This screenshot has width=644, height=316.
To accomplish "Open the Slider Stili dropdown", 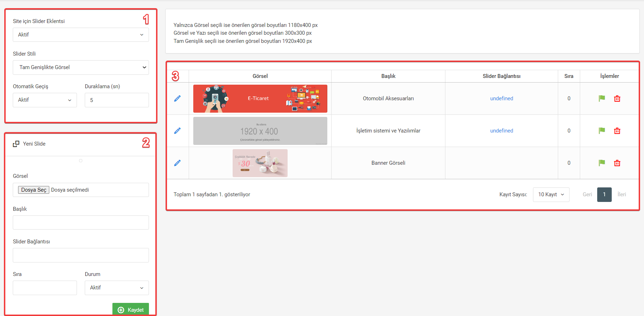I will point(81,67).
